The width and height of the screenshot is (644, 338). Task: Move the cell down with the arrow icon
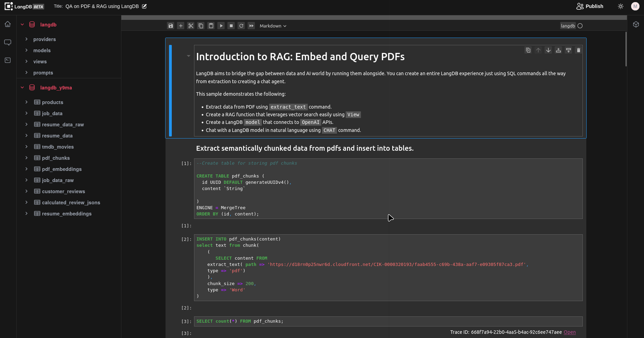tap(548, 50)
